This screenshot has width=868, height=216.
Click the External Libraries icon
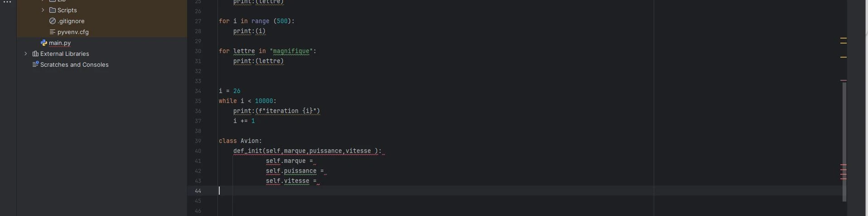click(x=35, y=54)
